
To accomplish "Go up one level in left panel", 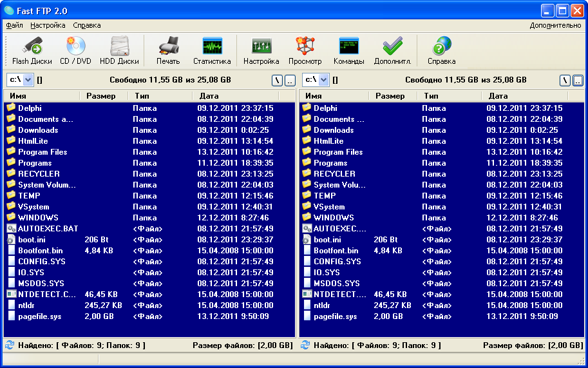I will pos(290,80).
